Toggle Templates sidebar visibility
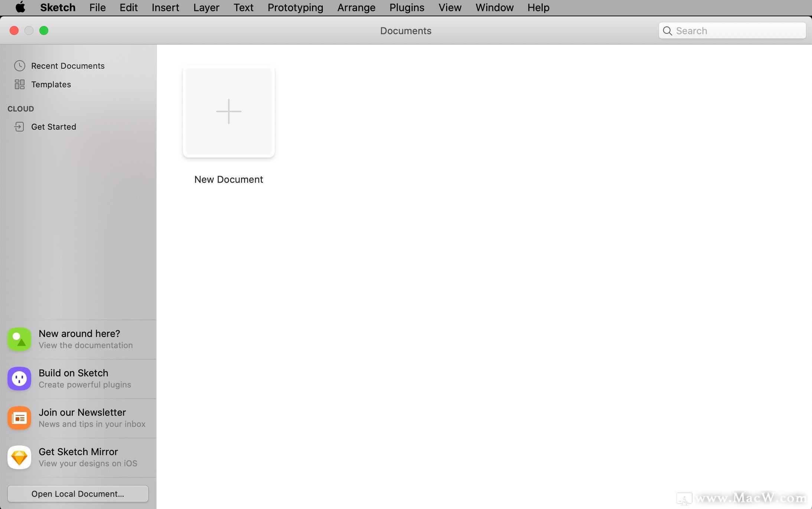This screenshot has width=812, height=509. pos(51,84)
